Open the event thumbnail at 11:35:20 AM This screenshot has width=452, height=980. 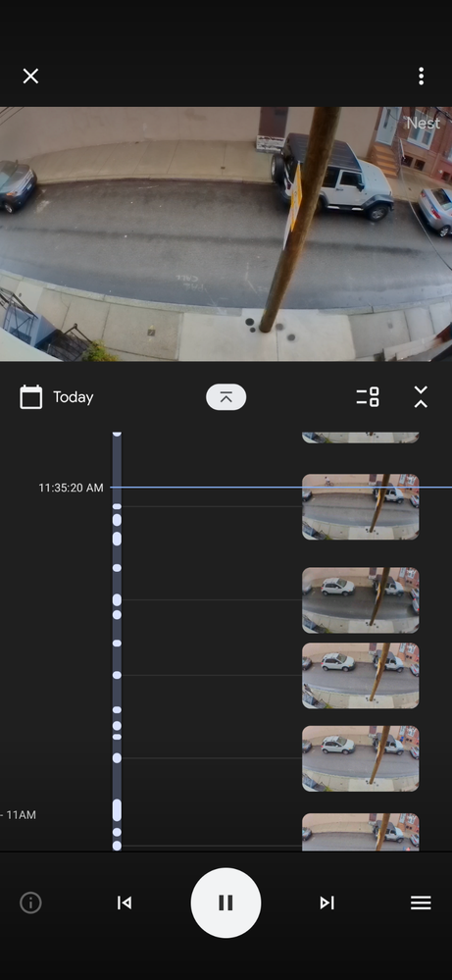(x=360, y=506)
